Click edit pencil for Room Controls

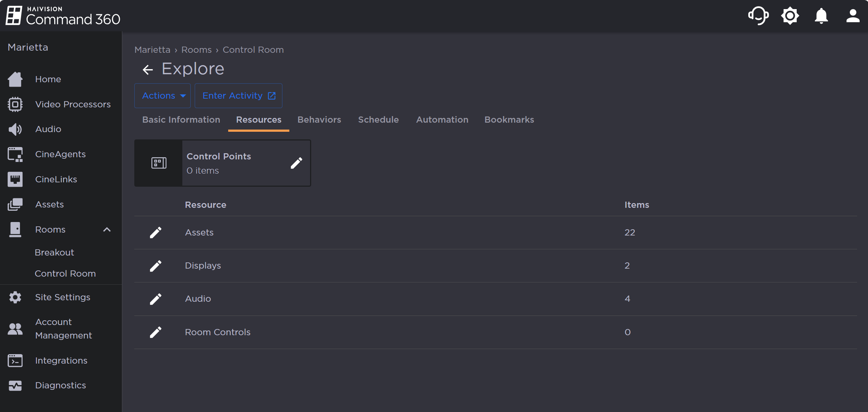click(156, 332)
